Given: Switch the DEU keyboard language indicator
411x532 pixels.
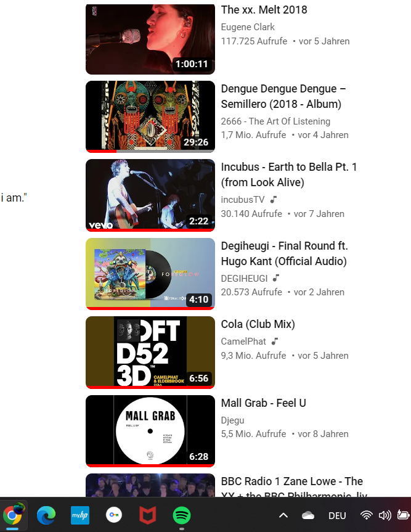Looking at the screenshot, I should click(x=337, y=516).
